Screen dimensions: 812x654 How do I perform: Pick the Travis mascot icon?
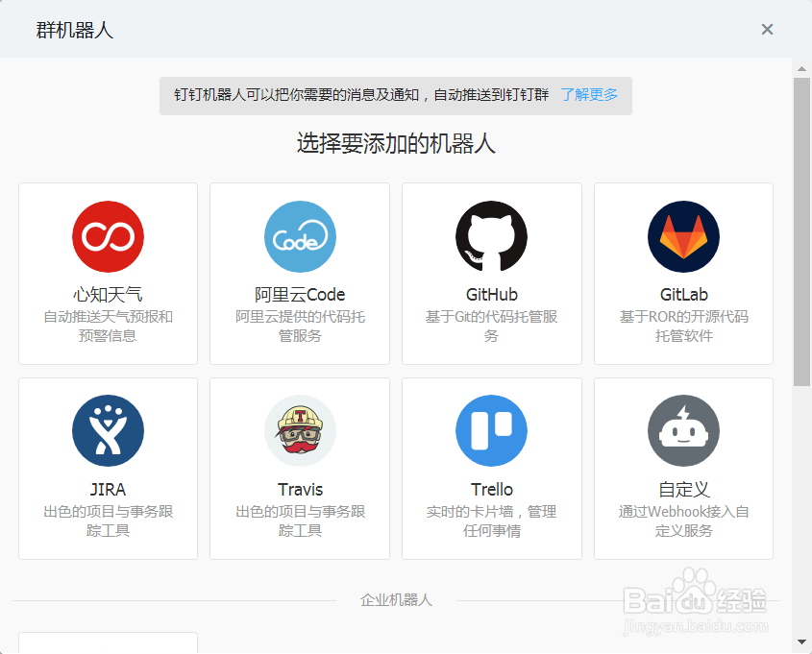(x=300, y=430)
